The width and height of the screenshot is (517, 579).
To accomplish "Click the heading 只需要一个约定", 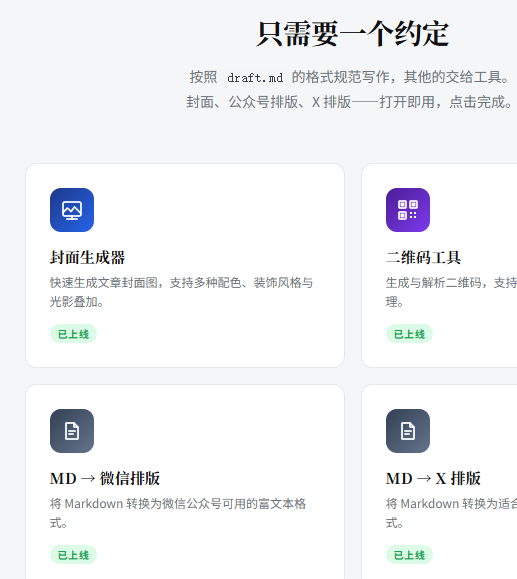I will [353, 34].
